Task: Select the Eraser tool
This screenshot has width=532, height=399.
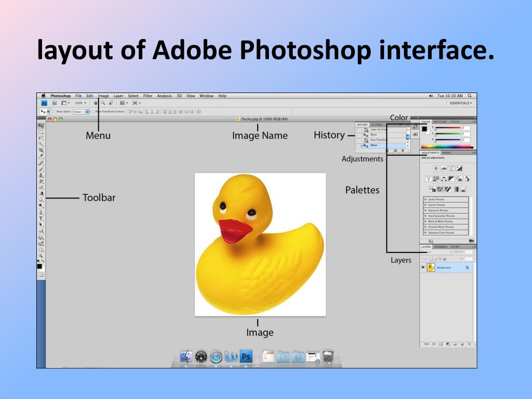Action: point(41,187)
